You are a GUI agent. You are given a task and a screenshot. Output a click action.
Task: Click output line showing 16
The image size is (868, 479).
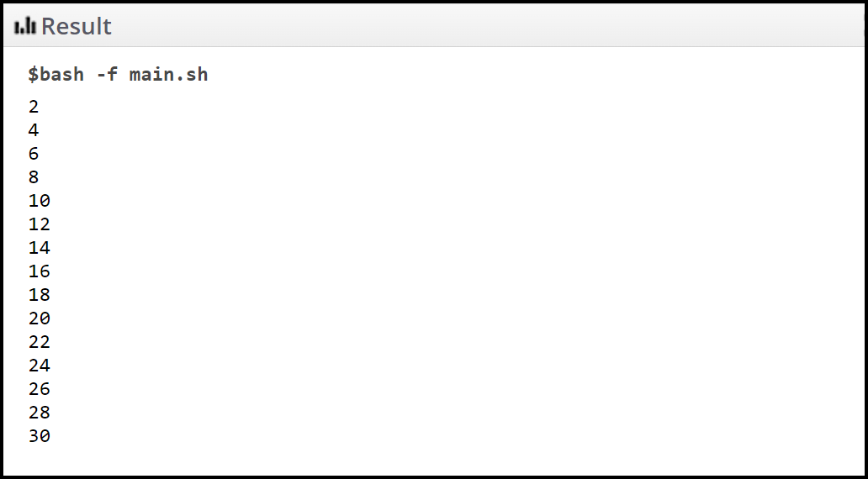pyautogui.click(x=40, y=271)
